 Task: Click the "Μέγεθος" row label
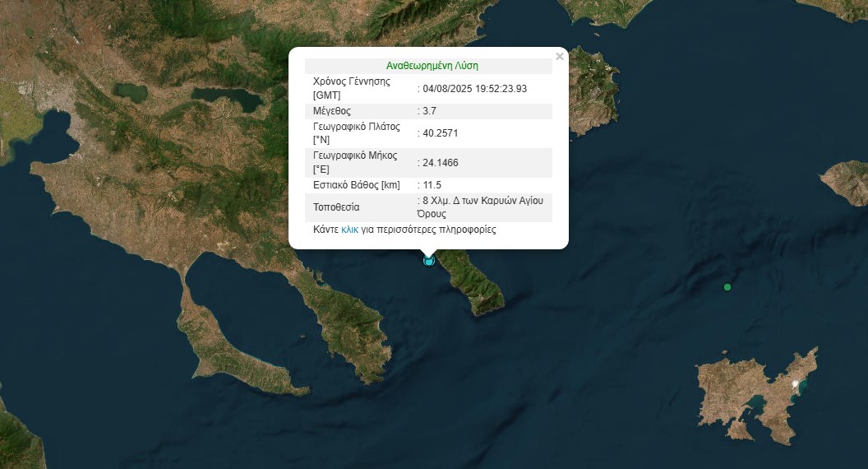(332, 111)
